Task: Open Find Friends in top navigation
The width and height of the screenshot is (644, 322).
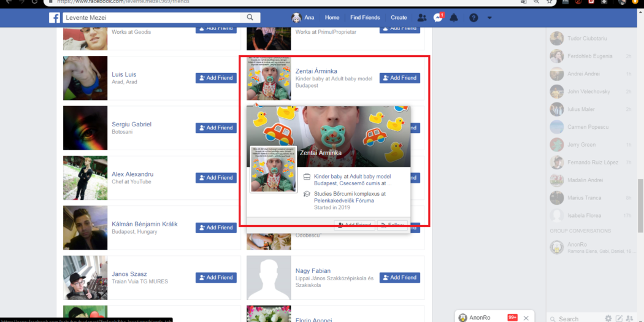Action: (x=364, y=18)
